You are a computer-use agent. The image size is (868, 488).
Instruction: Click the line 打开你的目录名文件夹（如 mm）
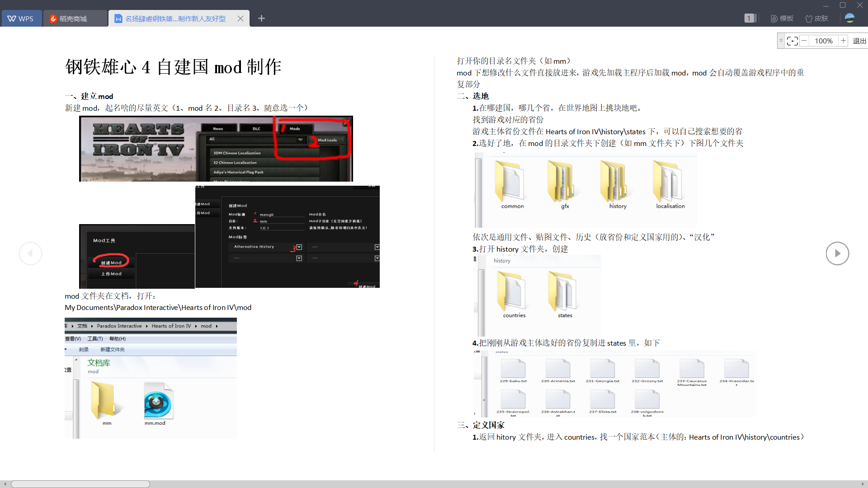[x=515, y=61]
